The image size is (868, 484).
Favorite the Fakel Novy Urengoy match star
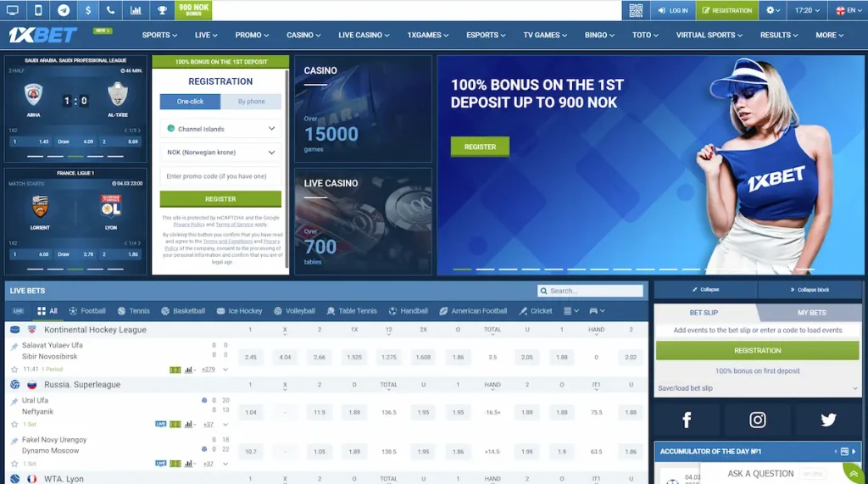(x=14, y=464)
